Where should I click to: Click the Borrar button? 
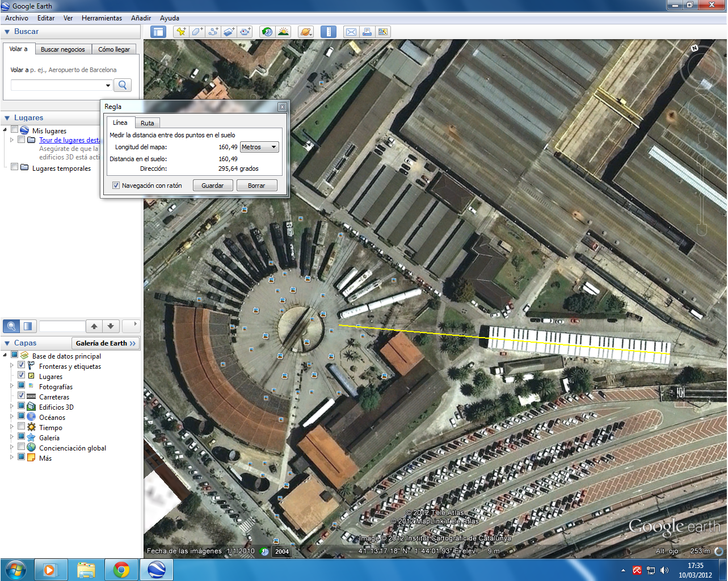[256, 186]
